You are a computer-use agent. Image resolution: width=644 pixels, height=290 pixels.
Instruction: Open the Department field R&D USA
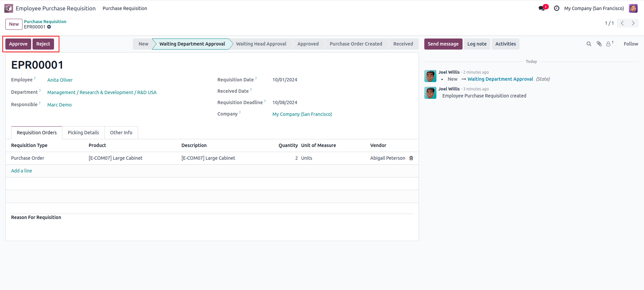[102, 92]
